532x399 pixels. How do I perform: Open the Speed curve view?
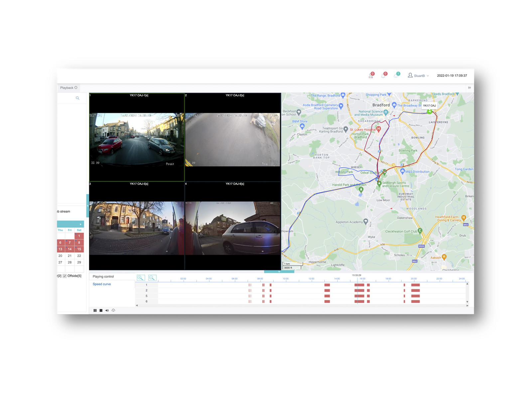[x=101, y=284]
